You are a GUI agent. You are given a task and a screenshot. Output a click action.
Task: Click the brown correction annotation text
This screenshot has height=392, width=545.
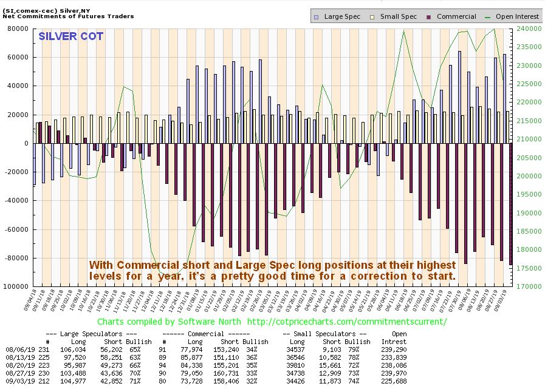click(x=272, y=271)
